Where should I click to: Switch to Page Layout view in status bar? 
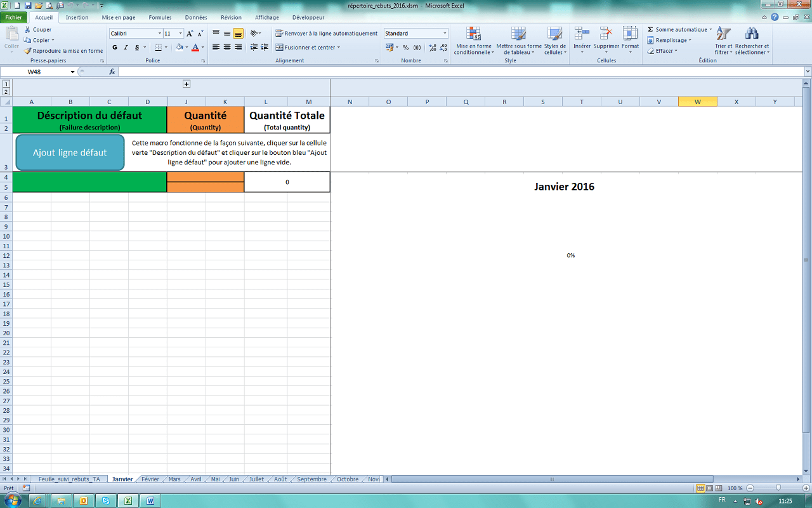pyautogui.click(x=710, y=488)
